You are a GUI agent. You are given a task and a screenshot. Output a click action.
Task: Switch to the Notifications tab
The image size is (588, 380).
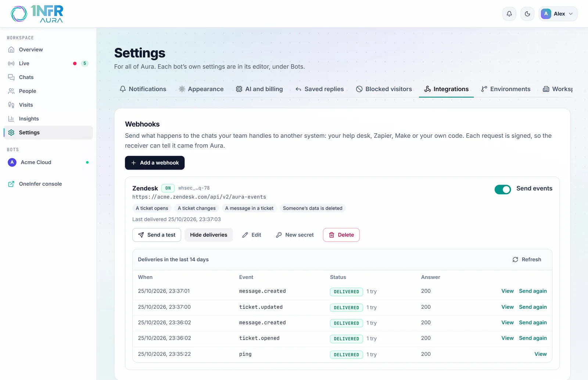pos(143,89)
